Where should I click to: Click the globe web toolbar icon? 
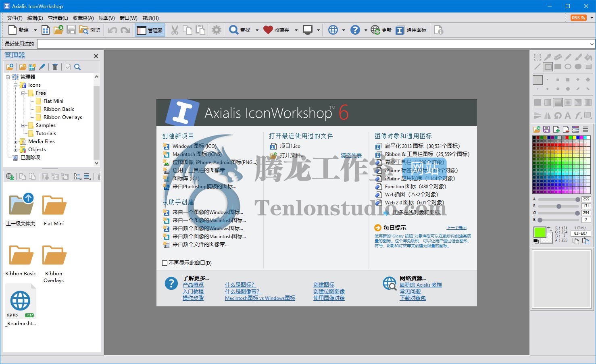tap(333, 30)
